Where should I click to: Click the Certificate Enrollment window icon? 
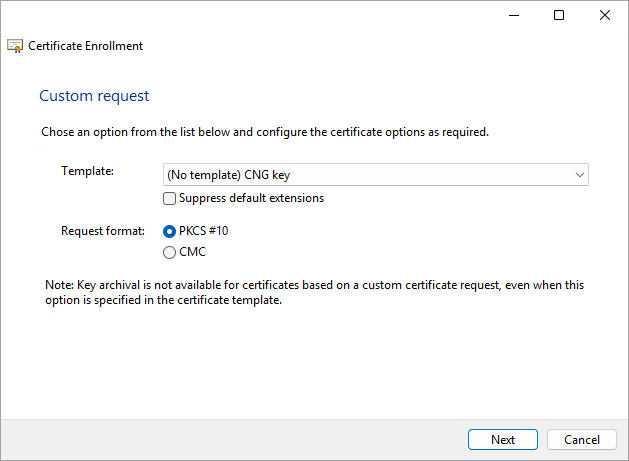coord(15,46)
